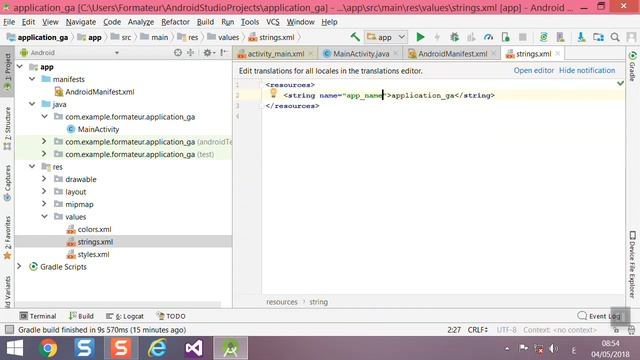Image resolution: width=640 pixels, height=360 pixels.
Task: Click the Stop square icon
Action: point(522,37)
